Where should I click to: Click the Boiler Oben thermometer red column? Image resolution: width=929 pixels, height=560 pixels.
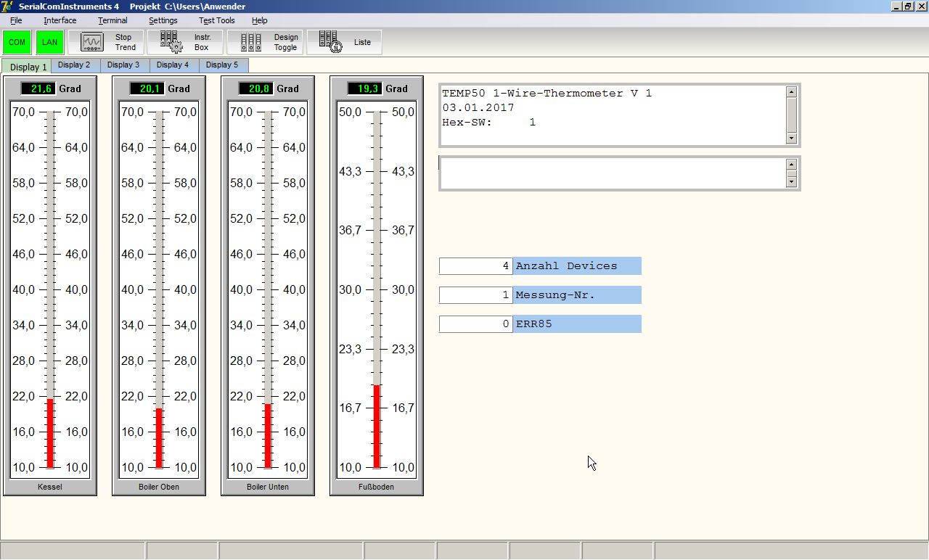pos(159,438)
